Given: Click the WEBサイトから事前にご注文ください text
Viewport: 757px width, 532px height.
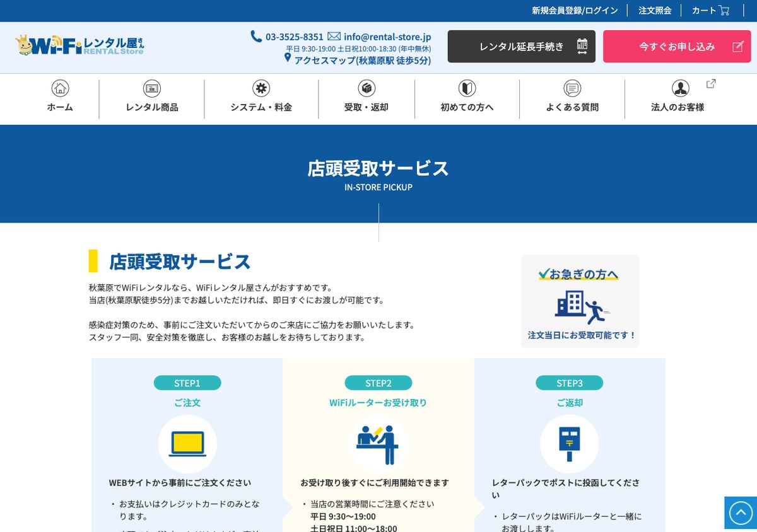Looking at the screenshot, I should pos(180,483).
